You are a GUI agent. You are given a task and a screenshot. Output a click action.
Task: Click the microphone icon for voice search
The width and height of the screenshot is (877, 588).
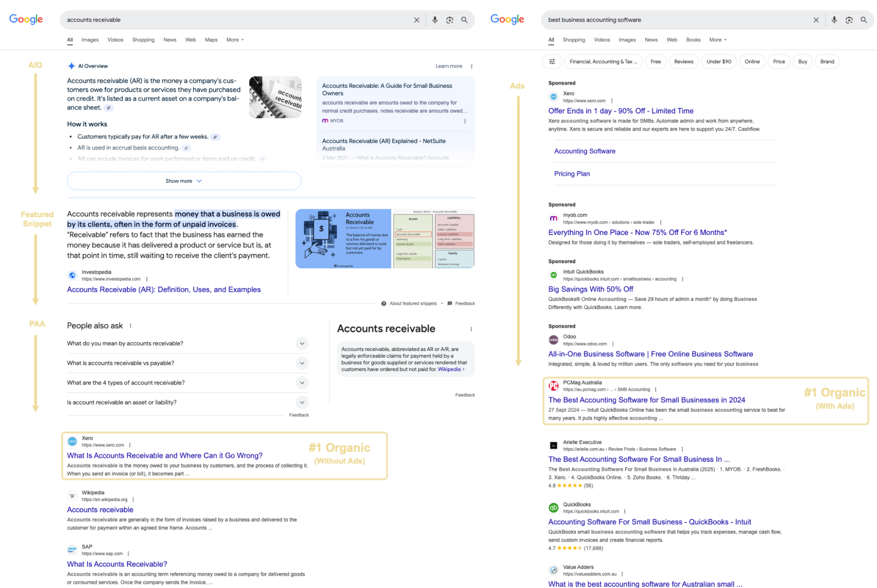[435, 20]
